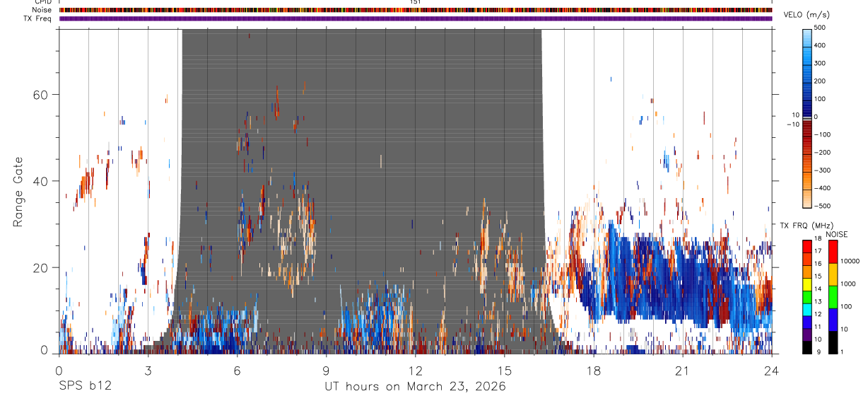Click the NOISE color scale bar
The height and width of the screenshot is (401, 868).
coord(833,296)
